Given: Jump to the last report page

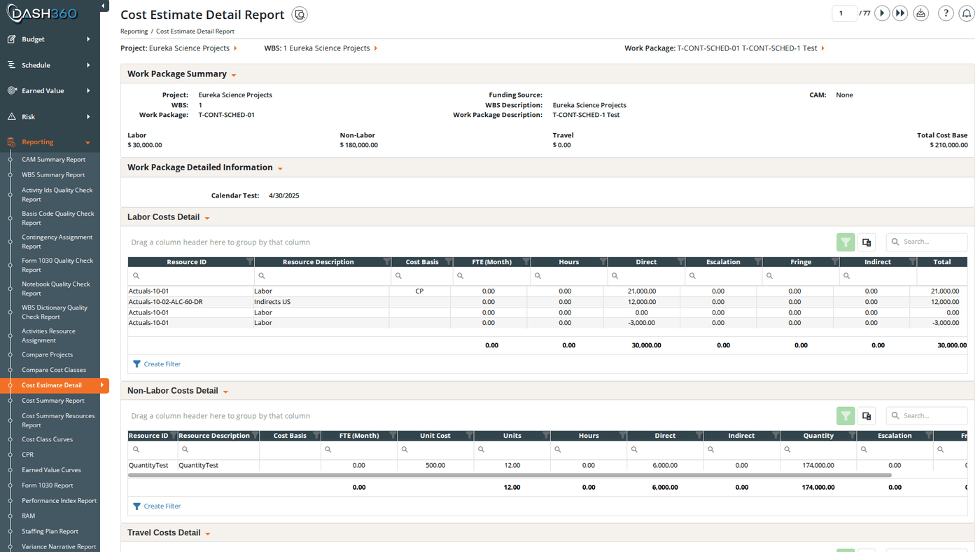Looking at the screenshot, I should point(900,13).
